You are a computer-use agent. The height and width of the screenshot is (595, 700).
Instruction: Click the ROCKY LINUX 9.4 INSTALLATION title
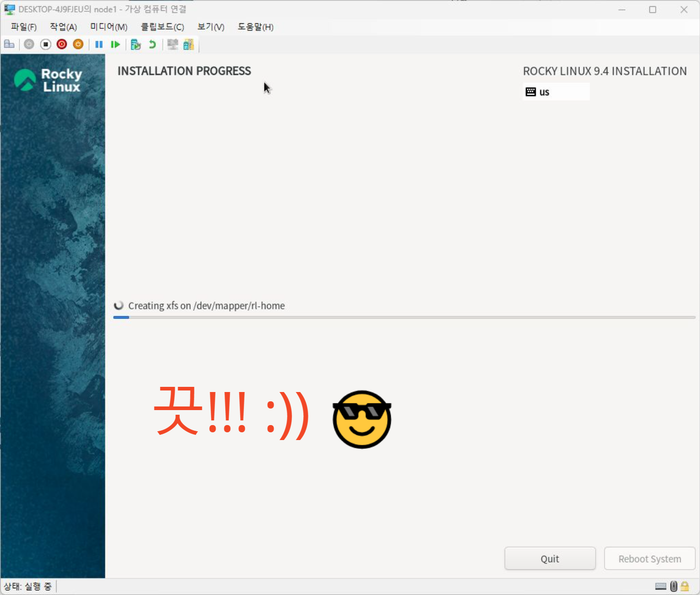(605, 71)
